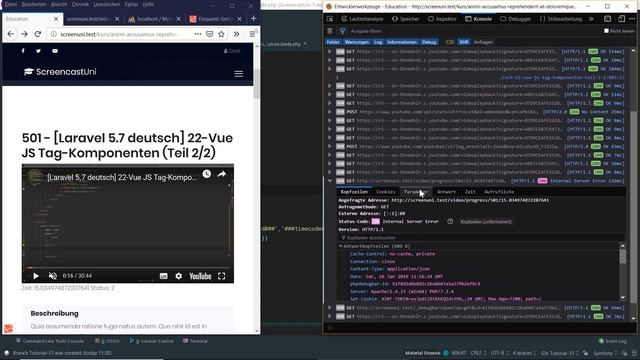
Task: Click the Watch later clock icon on video
Action: click(x=207, y=174)
